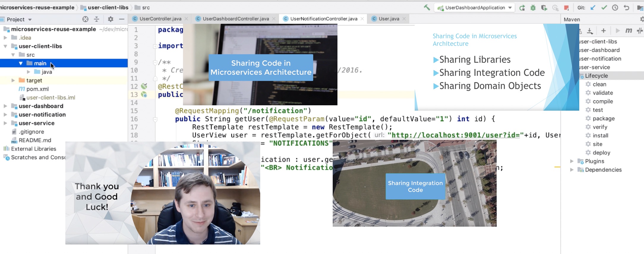Select pom.xml in the Project tree

[x=37, y=89]
